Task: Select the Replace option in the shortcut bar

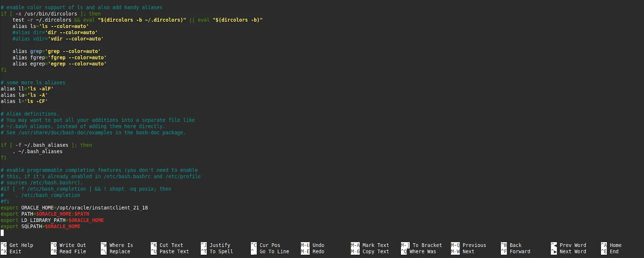Action: coord(120,252)
